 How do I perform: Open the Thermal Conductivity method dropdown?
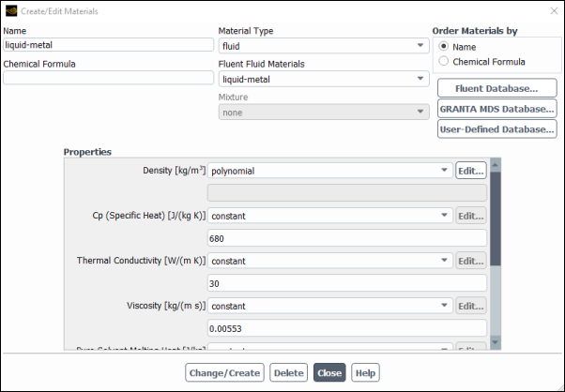[329, 261]
